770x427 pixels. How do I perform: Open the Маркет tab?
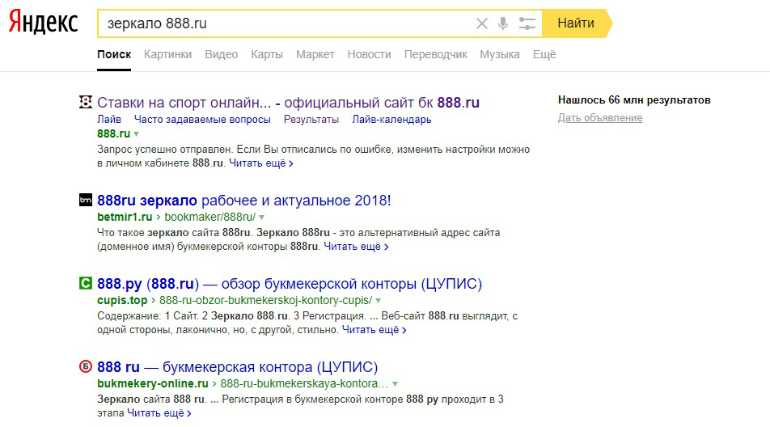coord(315,54)
